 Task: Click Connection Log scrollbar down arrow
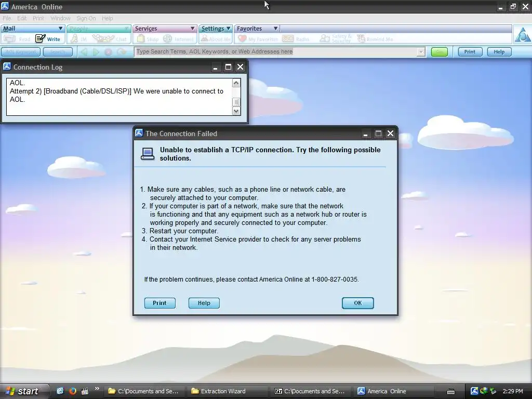point(236,111)
